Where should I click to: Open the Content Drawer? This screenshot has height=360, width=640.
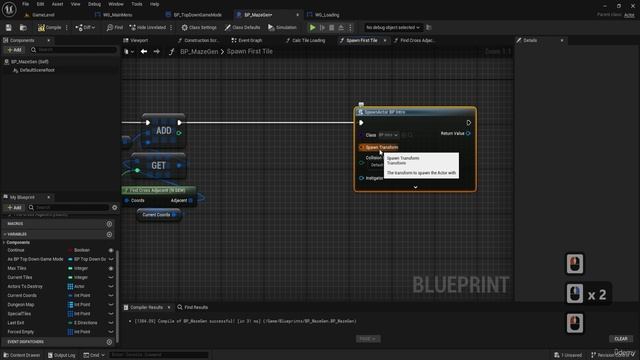coord(22,355)
